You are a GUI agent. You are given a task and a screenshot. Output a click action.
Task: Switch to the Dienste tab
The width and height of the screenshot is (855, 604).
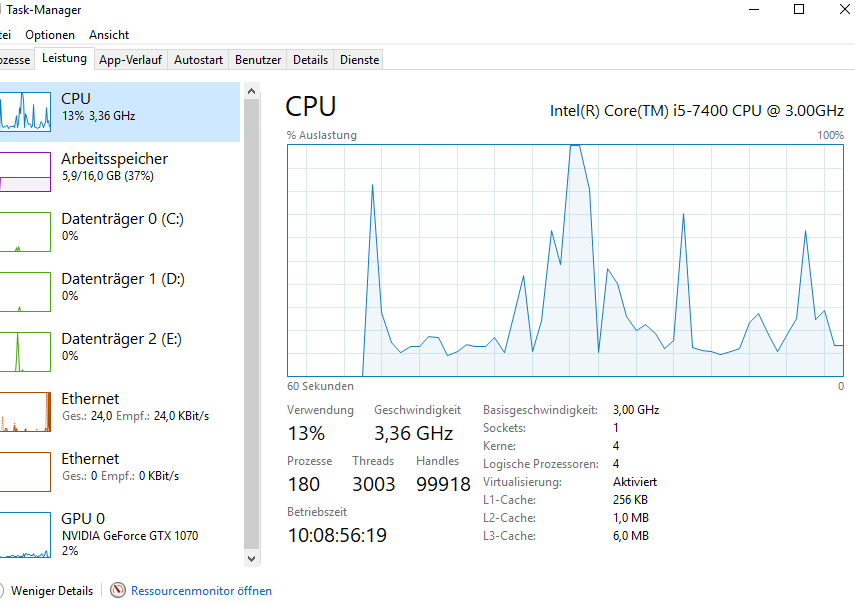(x=359, y=60)
